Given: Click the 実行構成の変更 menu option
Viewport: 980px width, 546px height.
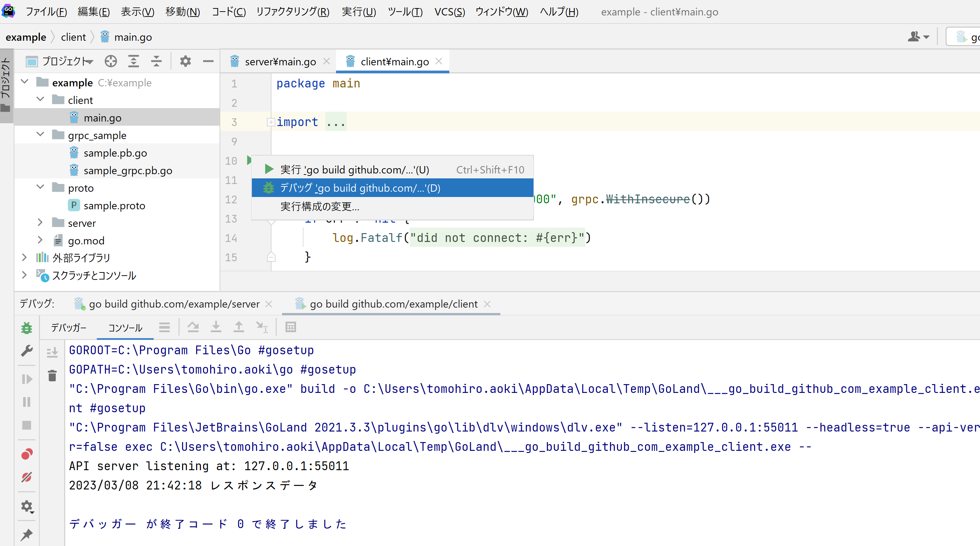Looking at the screenshot, I should tap(320, 206).
